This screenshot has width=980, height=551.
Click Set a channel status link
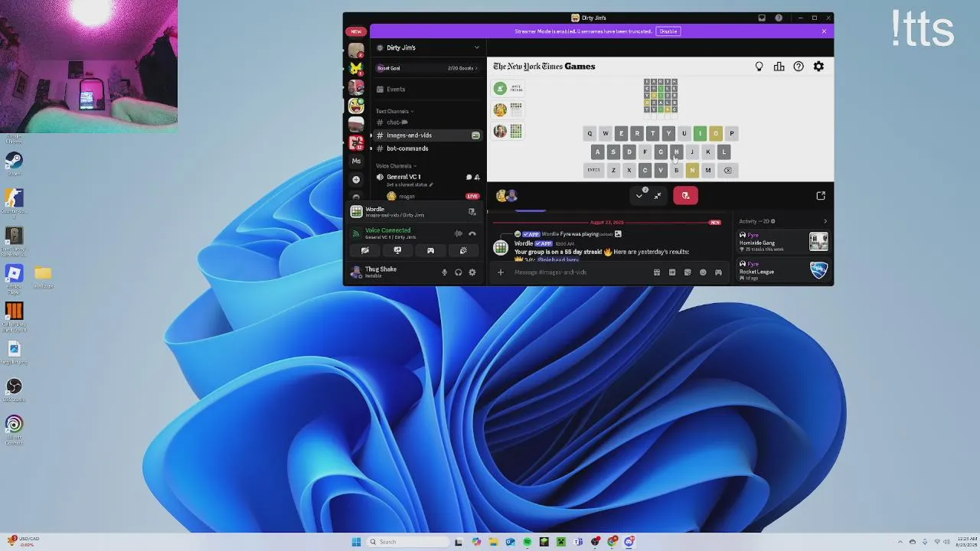pos(410,185)
